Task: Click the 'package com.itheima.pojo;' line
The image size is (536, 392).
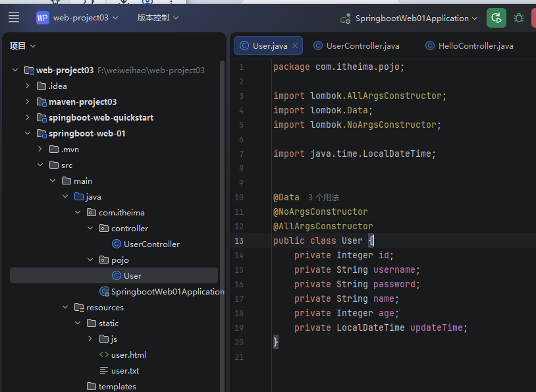Action: (x=338, y=67)
